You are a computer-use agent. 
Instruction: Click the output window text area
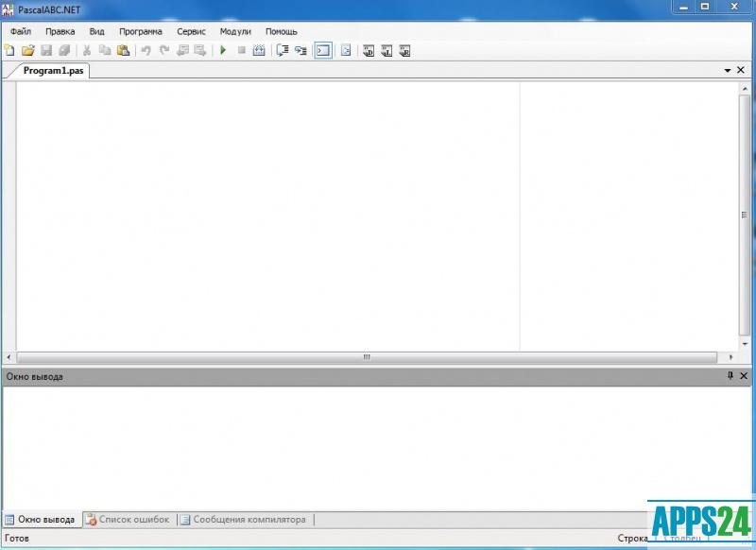pos(376,447)
